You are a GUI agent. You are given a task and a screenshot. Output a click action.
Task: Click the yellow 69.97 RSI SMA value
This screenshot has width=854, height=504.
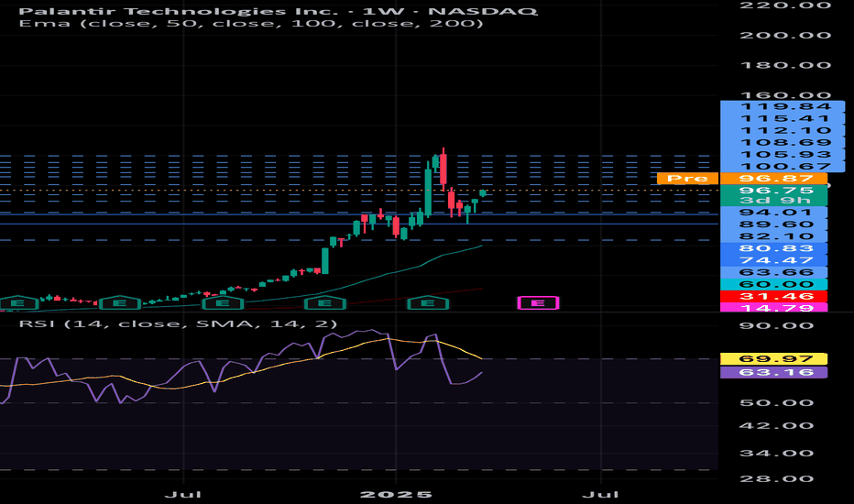click(x=773, y=359)
